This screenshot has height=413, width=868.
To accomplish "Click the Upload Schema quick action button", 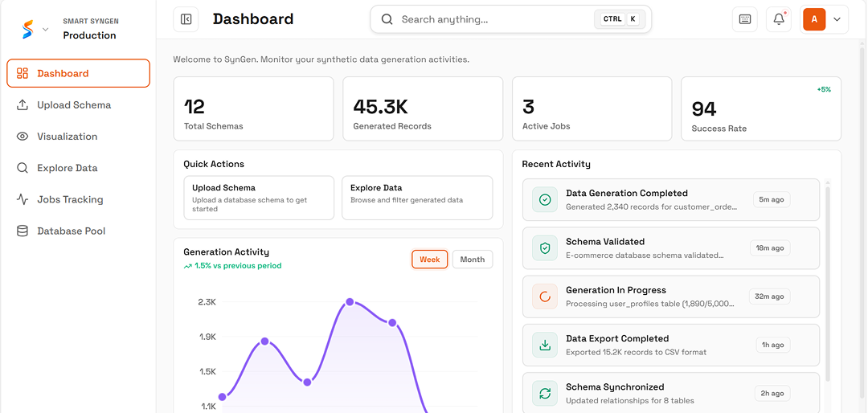I will [x=259, y=198].
